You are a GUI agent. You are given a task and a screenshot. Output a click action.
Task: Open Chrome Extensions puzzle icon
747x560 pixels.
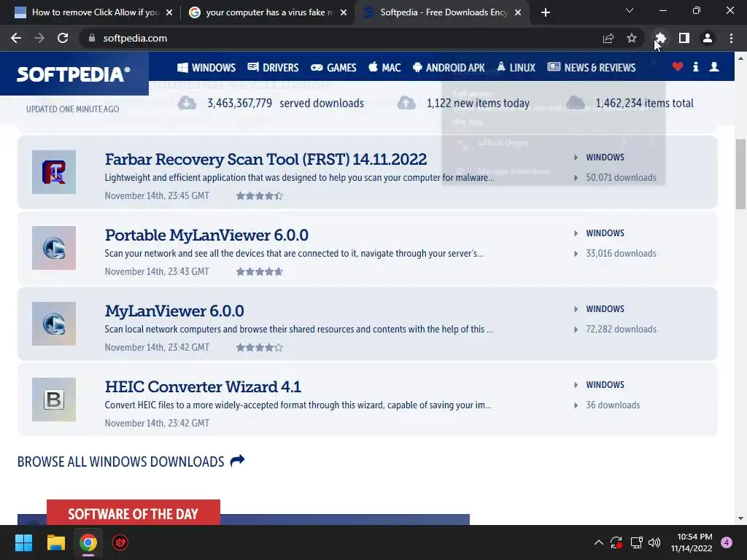[659, 38]
